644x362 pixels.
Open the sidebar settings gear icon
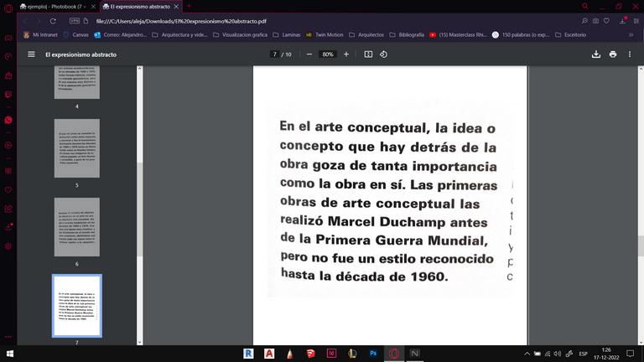[x=8, y=246]
